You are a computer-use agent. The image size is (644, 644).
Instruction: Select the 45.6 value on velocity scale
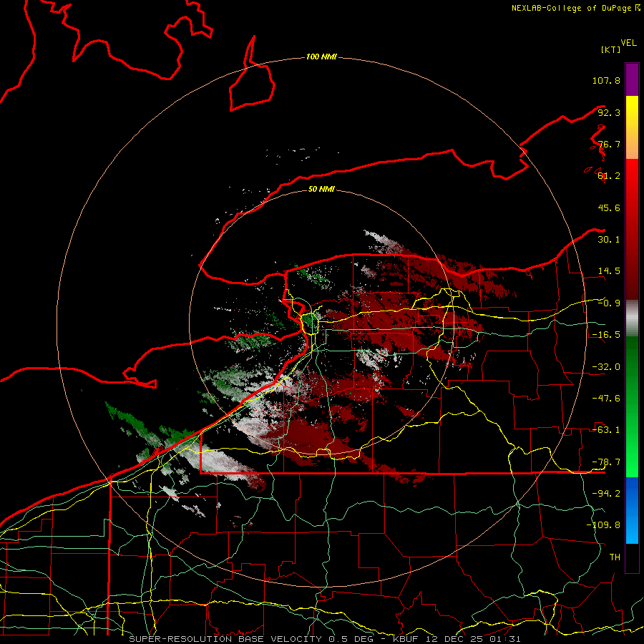click(609, 208)
